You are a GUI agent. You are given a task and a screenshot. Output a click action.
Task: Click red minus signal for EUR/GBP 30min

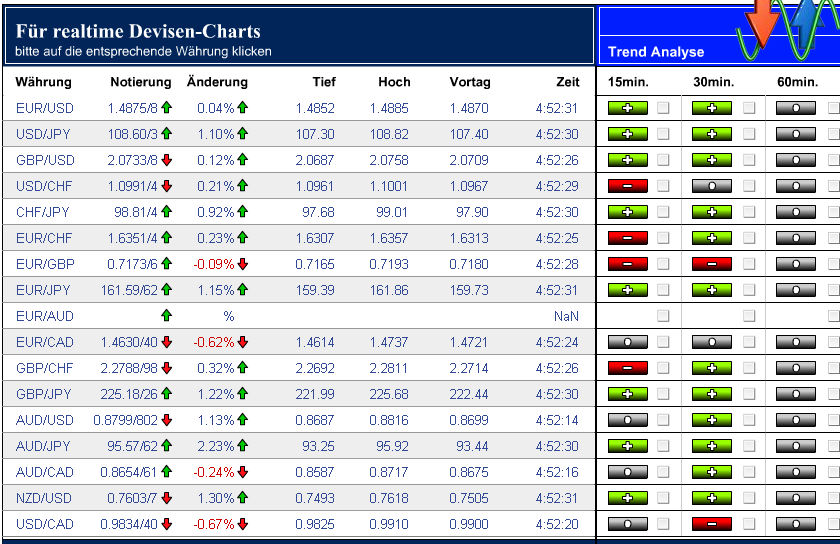712,263
